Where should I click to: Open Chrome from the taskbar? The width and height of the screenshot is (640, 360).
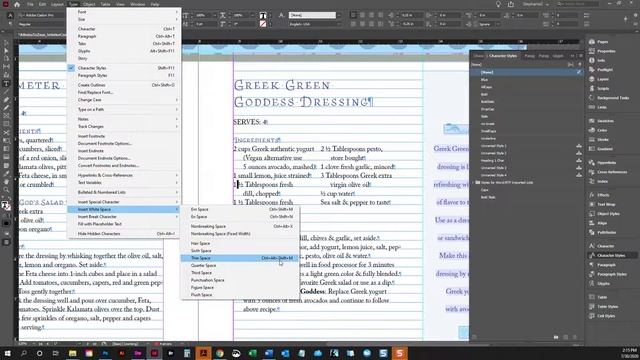point(220,353)
